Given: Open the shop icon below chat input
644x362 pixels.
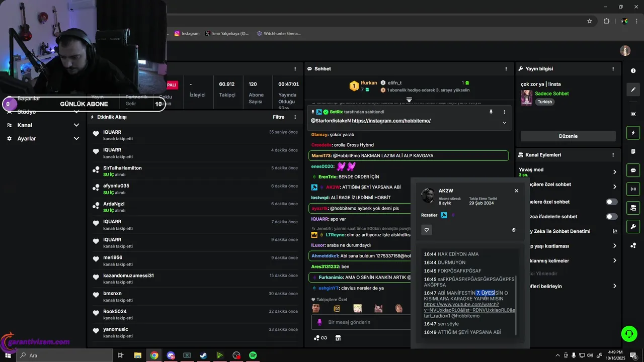Looking at the screenshot, I should (338, 338).
